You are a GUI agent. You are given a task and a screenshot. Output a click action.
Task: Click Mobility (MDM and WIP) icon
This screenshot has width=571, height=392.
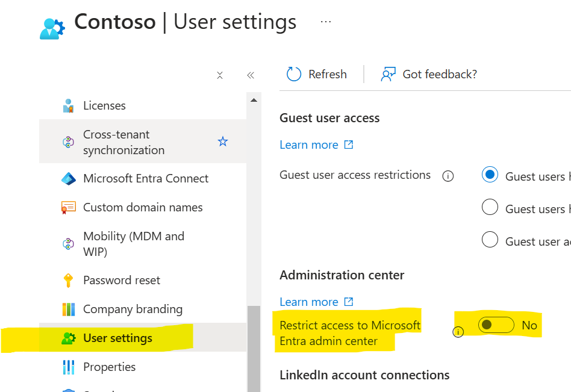(68, 243)
